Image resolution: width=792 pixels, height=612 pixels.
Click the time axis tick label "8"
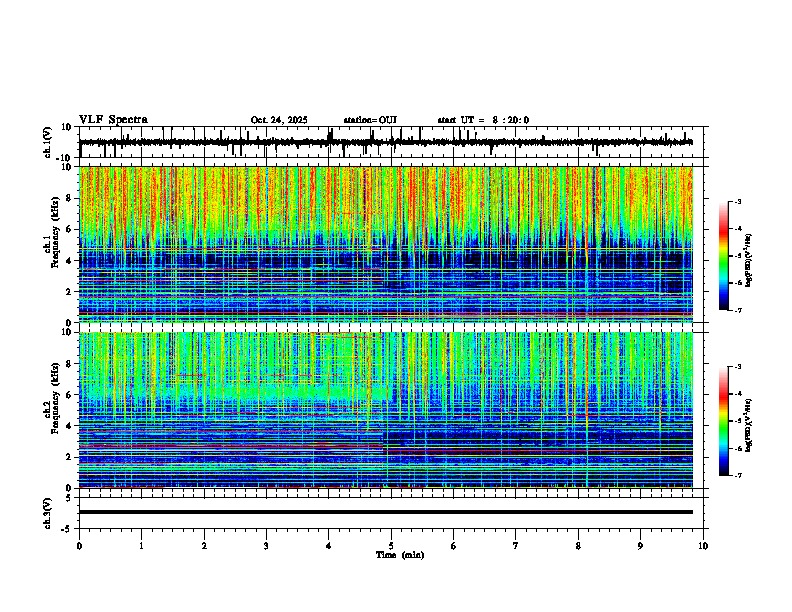pos(578,546)
